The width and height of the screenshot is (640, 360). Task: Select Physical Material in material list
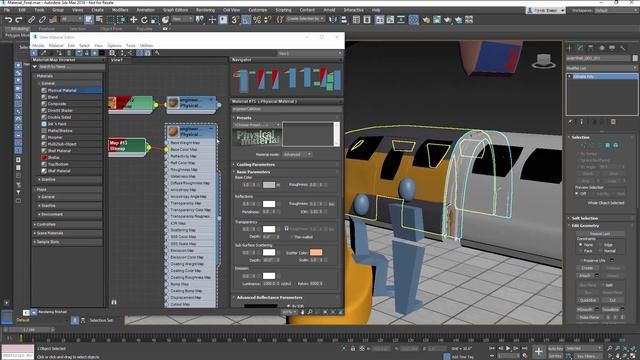point(71,90)
